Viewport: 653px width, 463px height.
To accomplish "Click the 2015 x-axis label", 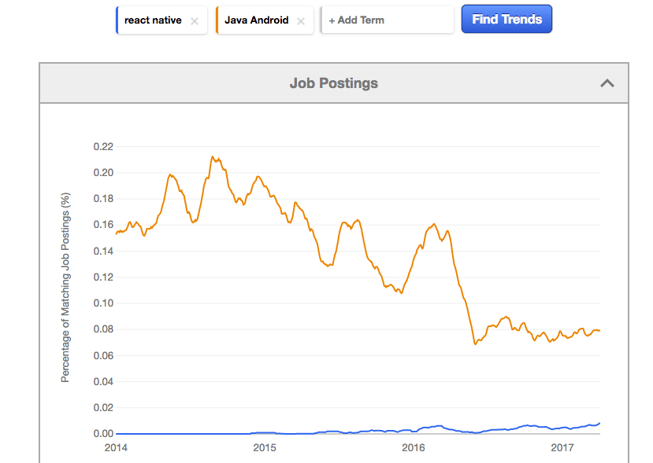I will (264, 447).
